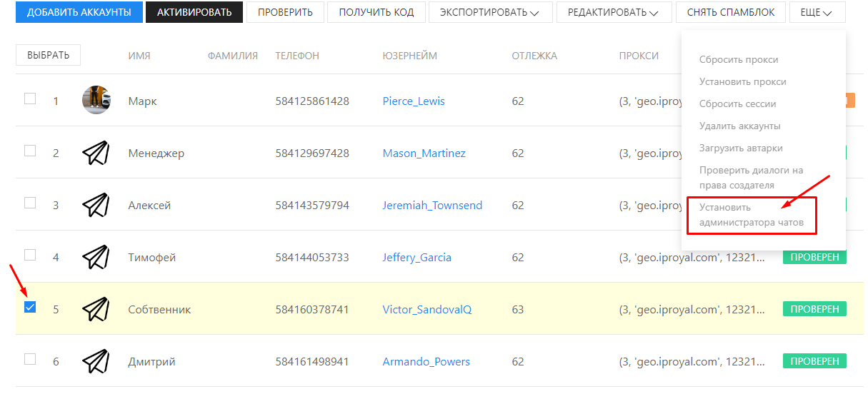Click the Проверен status badge for Собственник
This screenshot has width=868, height=399.
814,309
